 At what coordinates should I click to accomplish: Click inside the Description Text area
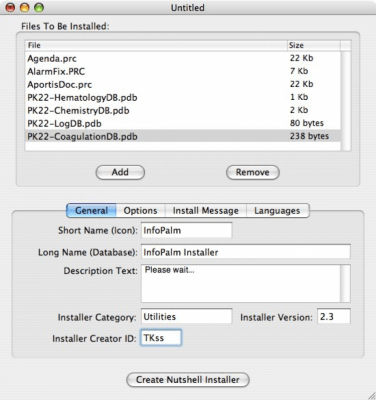(x=241, y=283)
